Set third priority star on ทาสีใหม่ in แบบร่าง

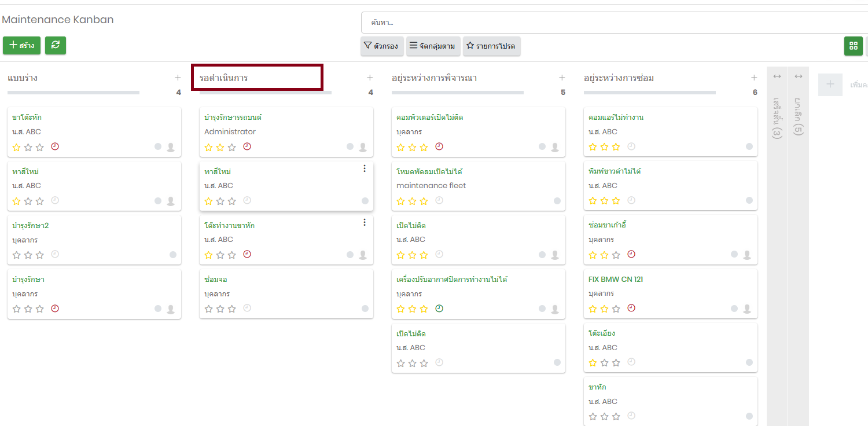pos(40,201)
